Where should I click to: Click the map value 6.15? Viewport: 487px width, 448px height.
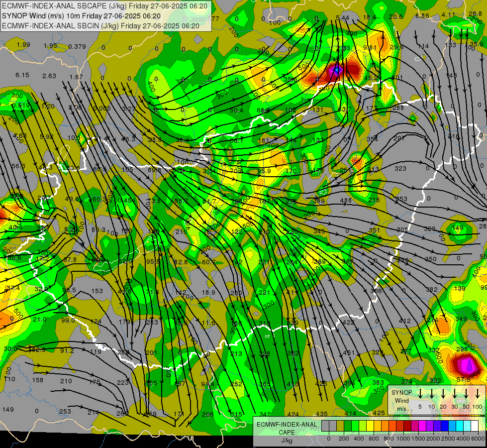(x=22, y=75)
